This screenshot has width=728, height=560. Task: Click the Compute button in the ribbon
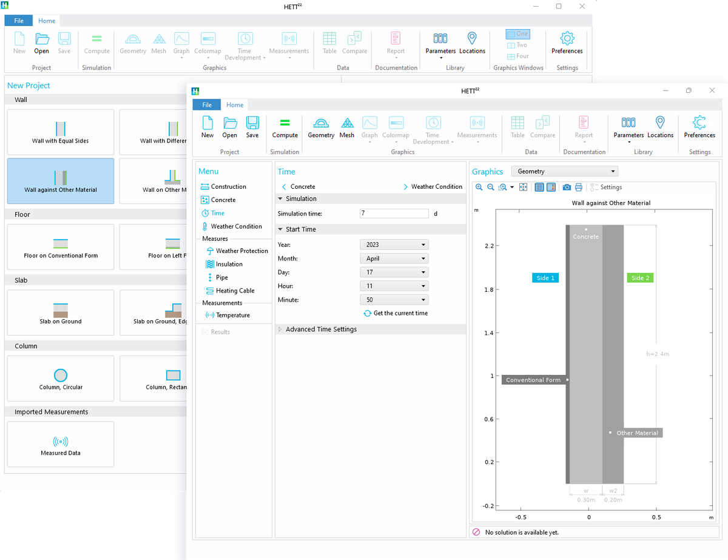coord(285,127)
